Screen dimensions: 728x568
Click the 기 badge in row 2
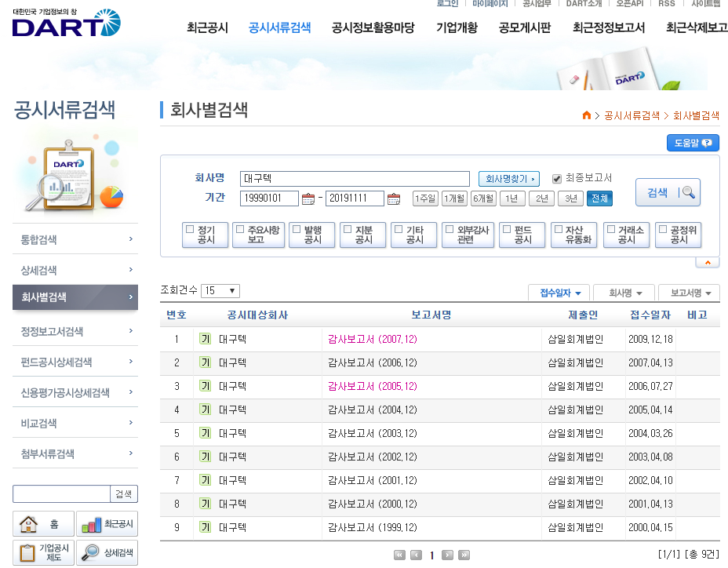click(206, 362)
